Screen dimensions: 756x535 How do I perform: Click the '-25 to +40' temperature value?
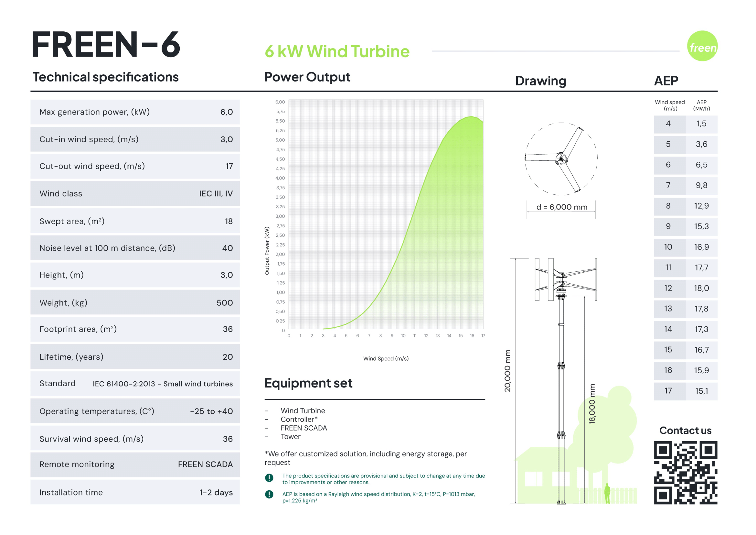click(x=211, y=411)
